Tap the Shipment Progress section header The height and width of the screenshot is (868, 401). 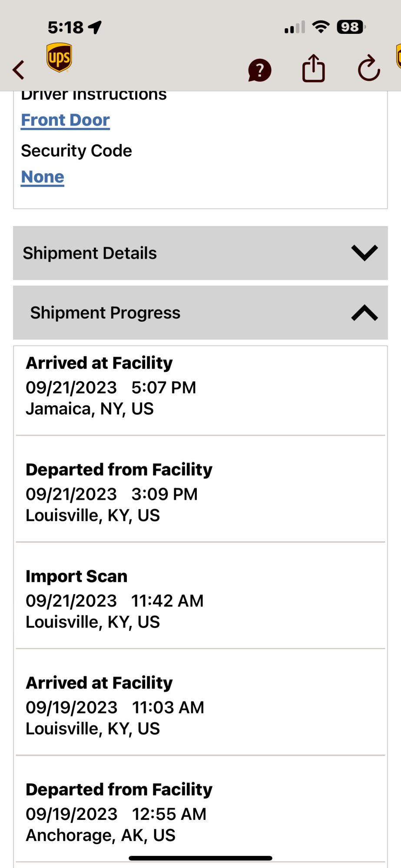point(105,313)
